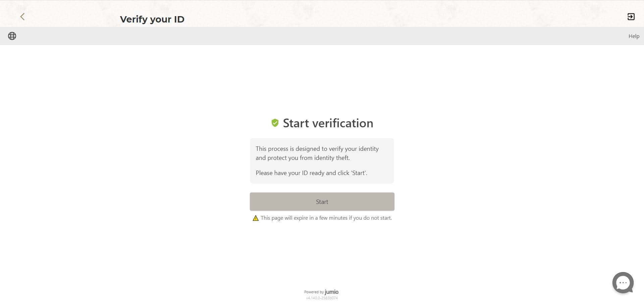This screenshot has height=303, width=644.
Task: Select the page expiry warning message
Action: tap(326, 218)
